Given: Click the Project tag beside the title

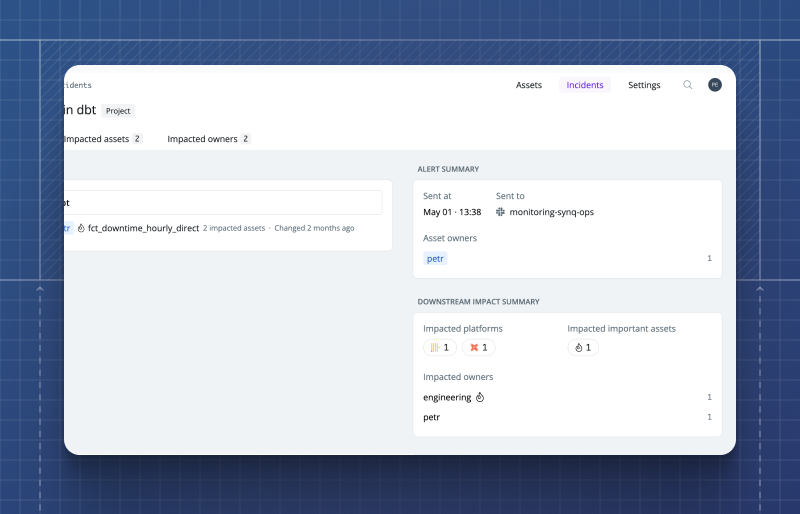Looking at the screenshot, I should (118, 111).
